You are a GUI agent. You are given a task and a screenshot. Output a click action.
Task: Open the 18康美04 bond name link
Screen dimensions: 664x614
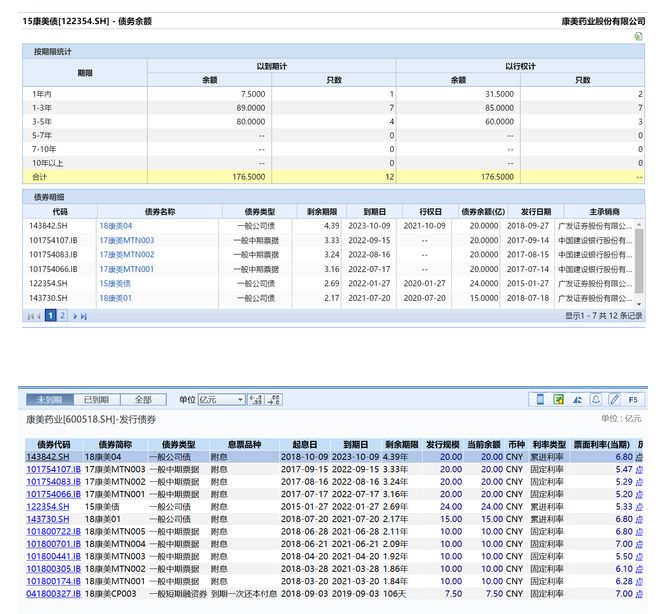click(116, 226)
